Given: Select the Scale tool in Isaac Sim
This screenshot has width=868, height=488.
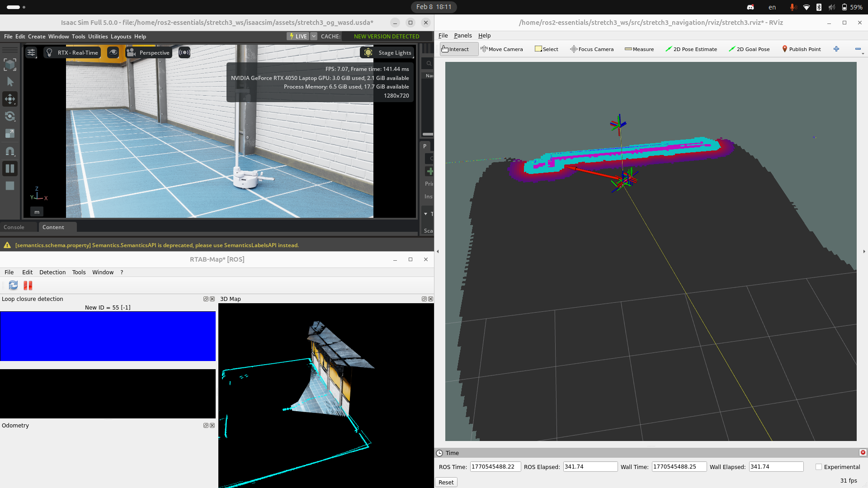Looking at the screenshot, I should [x=10, y=133].
